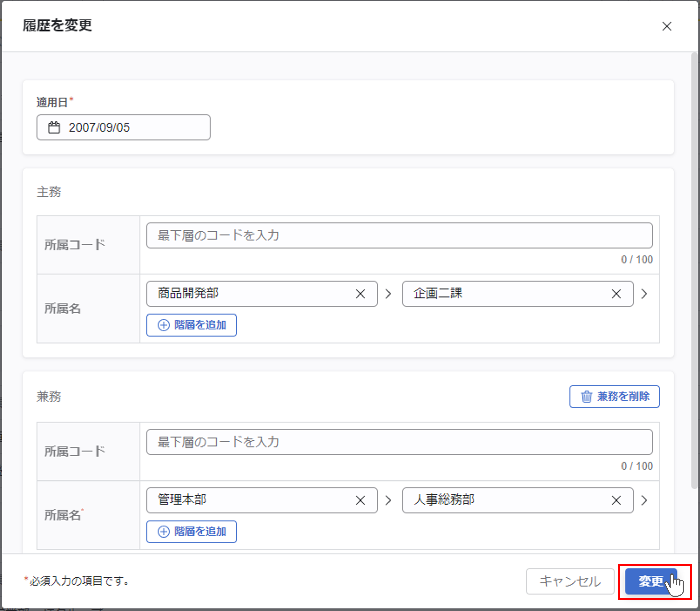The height and width of the screenshot is (611, 700).
Task: Click the 主務 所属コード input field
Action: tap(399, 235)
